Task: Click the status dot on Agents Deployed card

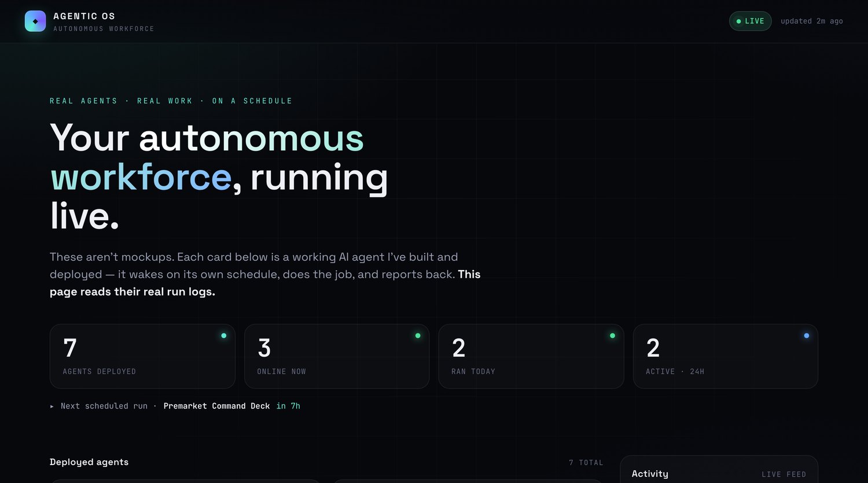Action: point(224,335)
